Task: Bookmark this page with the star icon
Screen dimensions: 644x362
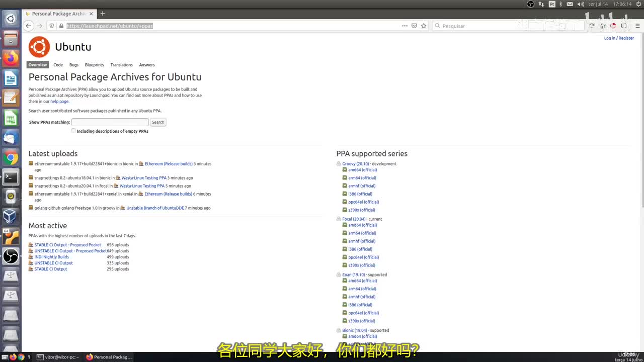Action: click(x=424, y=26)
